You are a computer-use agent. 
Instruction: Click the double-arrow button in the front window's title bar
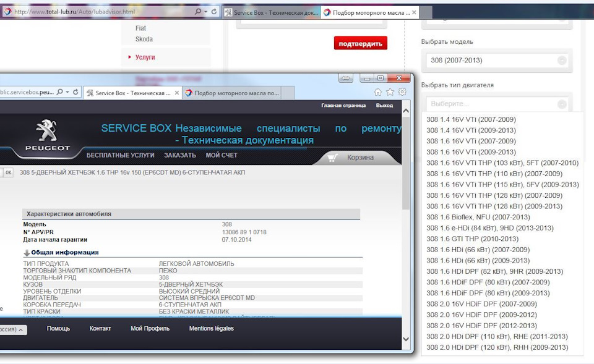tap(345, 78)
